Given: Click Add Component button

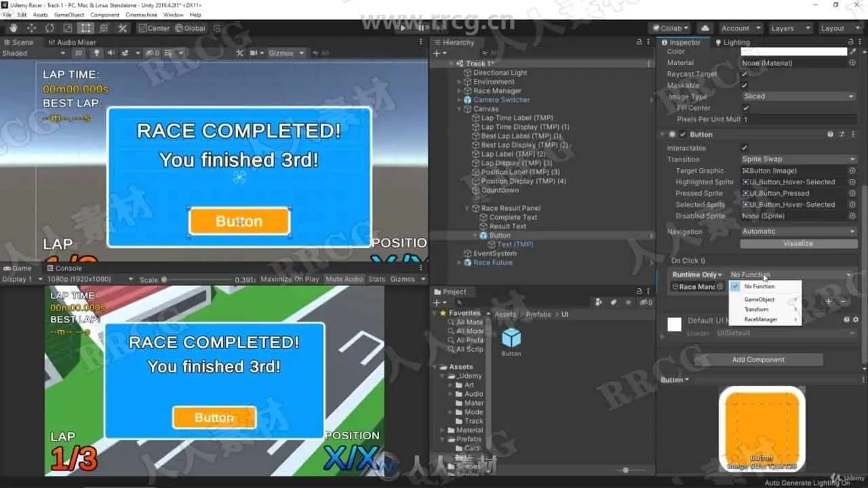Looking at the screenshot, I should coord(758,360).
